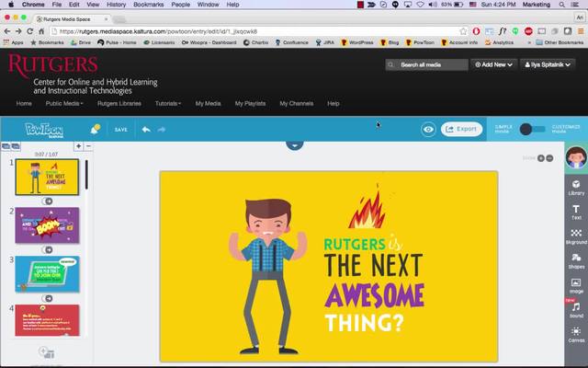The image size is (588, 368).
Task: Open the WordPress bookmark
Action: (357, 42)
